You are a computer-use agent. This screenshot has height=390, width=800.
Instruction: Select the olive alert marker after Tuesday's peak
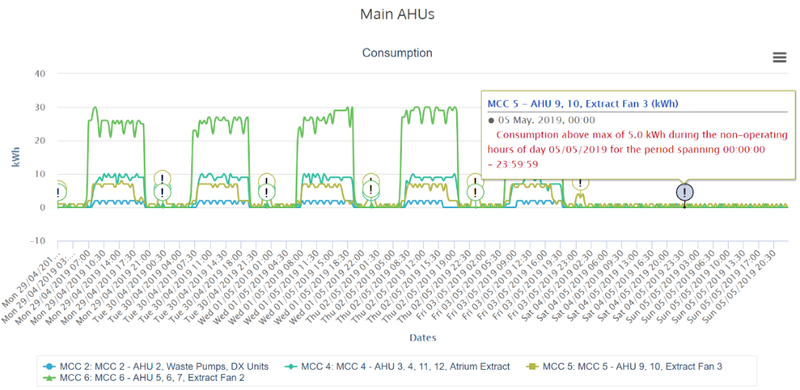[266, 182]
